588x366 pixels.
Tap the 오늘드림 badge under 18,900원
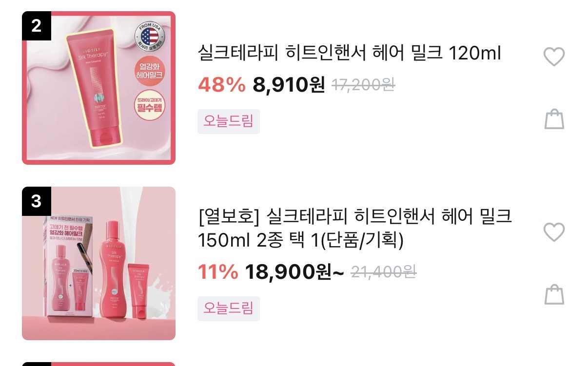point(229,308)
